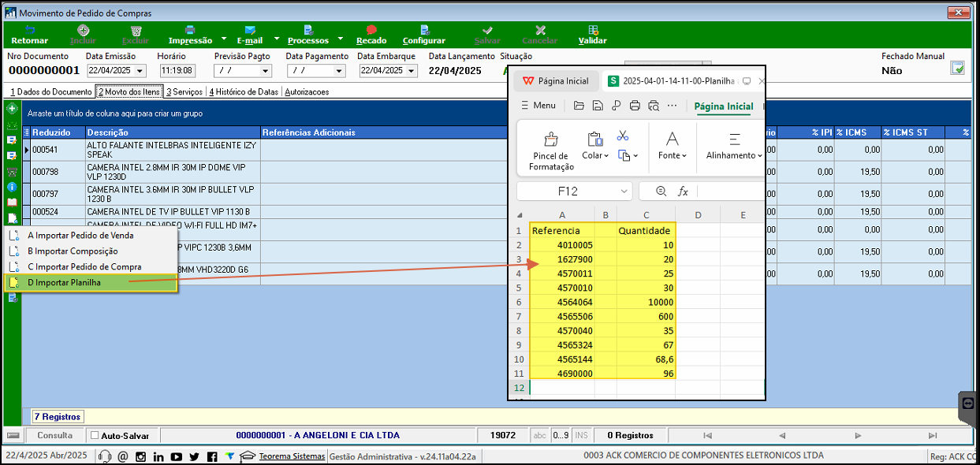The width and height of the screenshot is (980, 465).
Task: Click the Facebook icon in status bar
Action: [x=212, y=456]
